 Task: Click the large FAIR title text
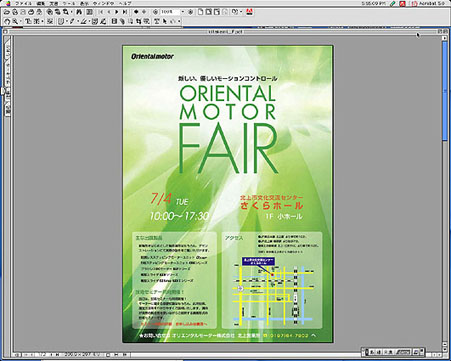228,149
